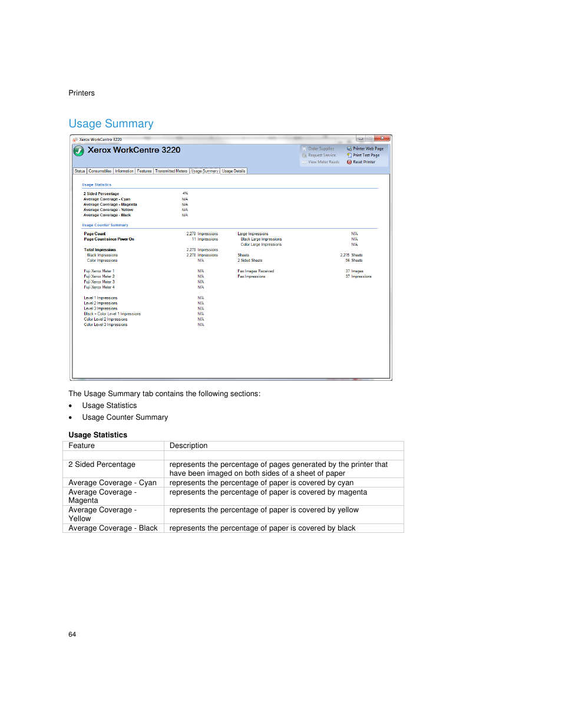Select Average Coverage - Cyan in window
This screenshot has height=728, width=562.
(x=107, y=199)
